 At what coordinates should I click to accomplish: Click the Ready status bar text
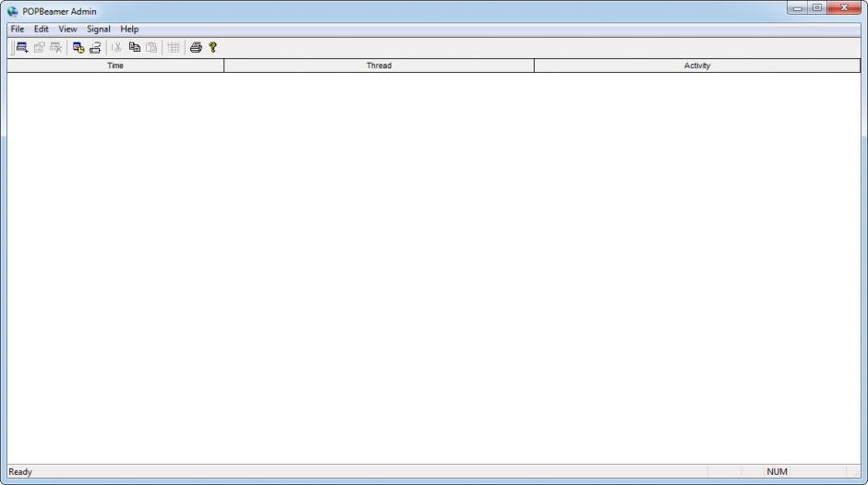(20, 472)
